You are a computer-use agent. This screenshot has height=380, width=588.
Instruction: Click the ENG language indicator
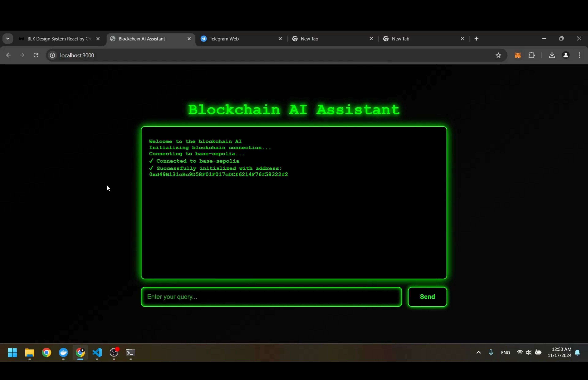(x=505, y=353)
